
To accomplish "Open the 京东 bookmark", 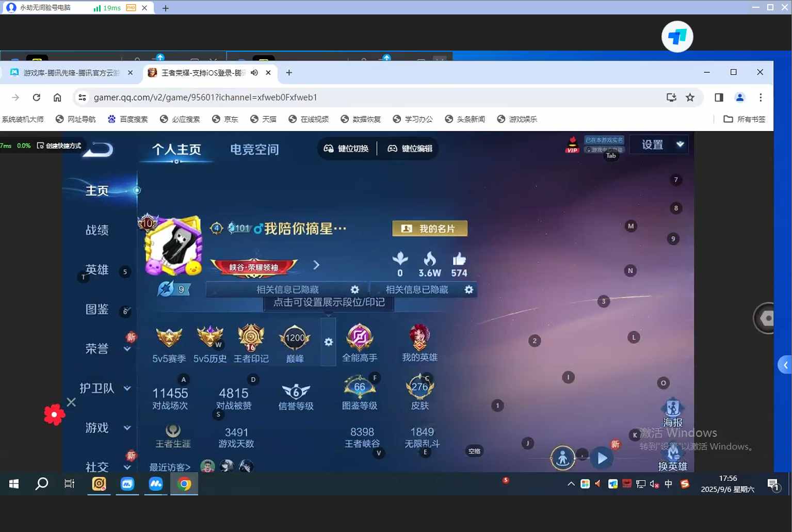I will click(x=225, y=119).
